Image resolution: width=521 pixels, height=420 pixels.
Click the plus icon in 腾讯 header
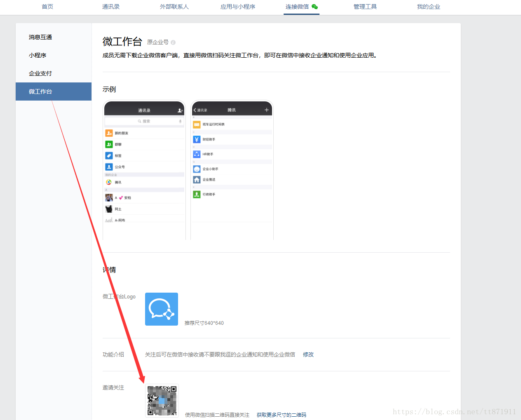pyautogui.click(x=267, y=110)
